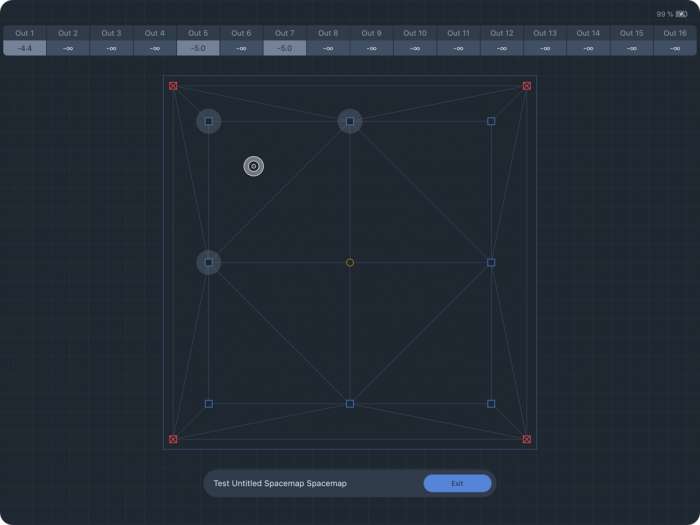700x525 pixels.
Task: Select the middle-right blue speaker node
Action: (x=491, y=263)
